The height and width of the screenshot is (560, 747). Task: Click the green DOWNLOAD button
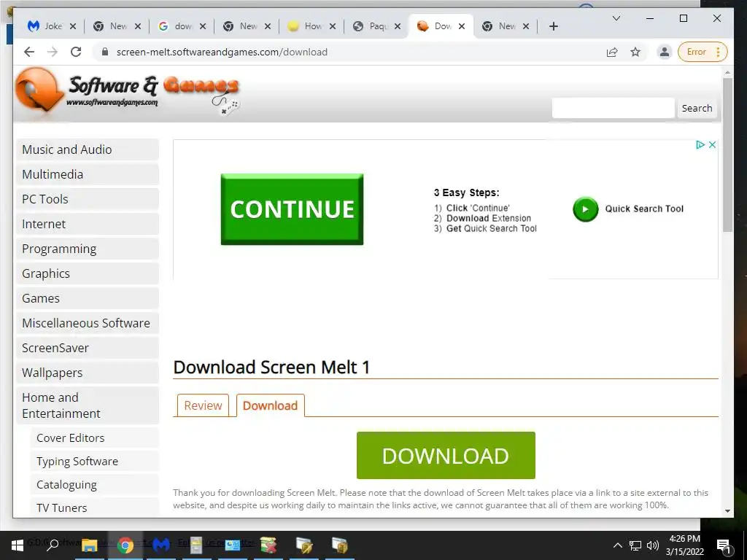point(446,455)
